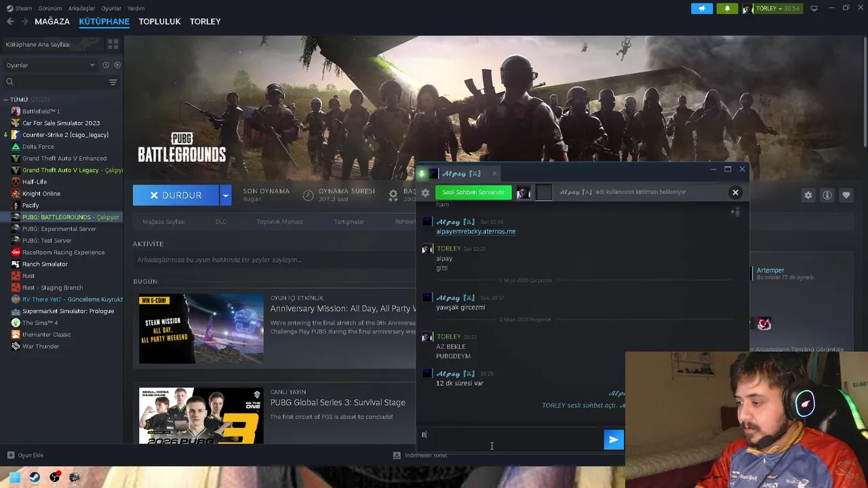Open game settings gear icon on PUBG page
868x488 pixels.
click(x=808, y=195)
